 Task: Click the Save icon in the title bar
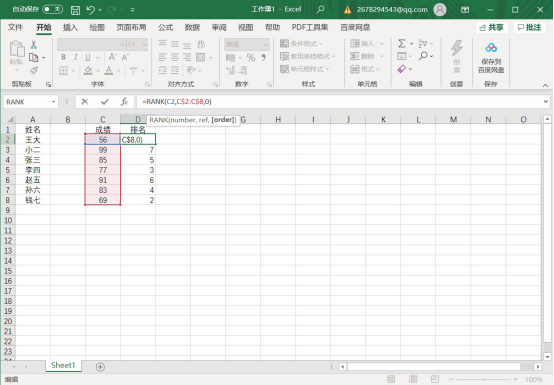pos(75,10)
